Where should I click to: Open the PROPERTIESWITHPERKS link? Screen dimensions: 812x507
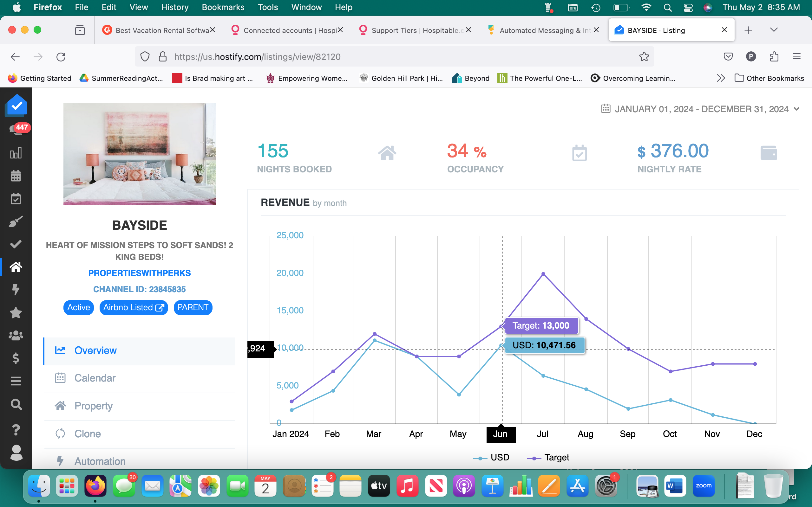[139, 273]
